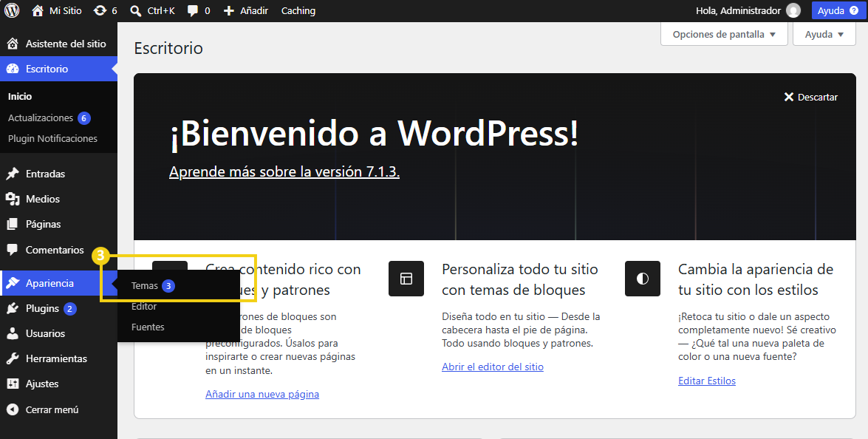Open the Ctrl+K search magnifier icon
The image size is (868, 439).
coord(136,10)
